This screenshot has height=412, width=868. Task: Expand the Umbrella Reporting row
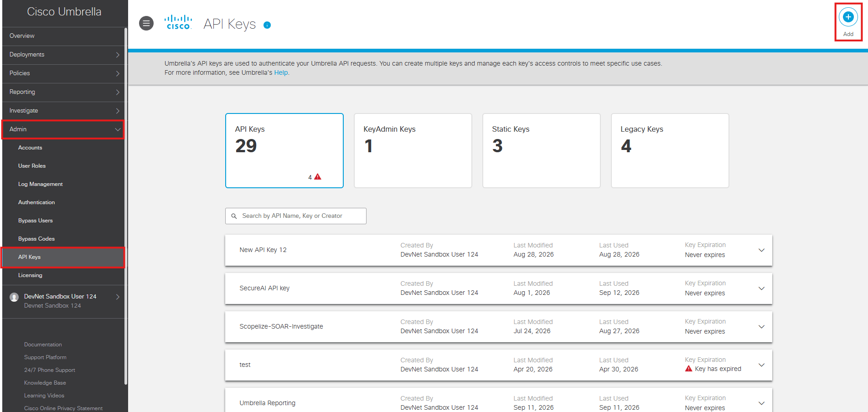point(761,403)
